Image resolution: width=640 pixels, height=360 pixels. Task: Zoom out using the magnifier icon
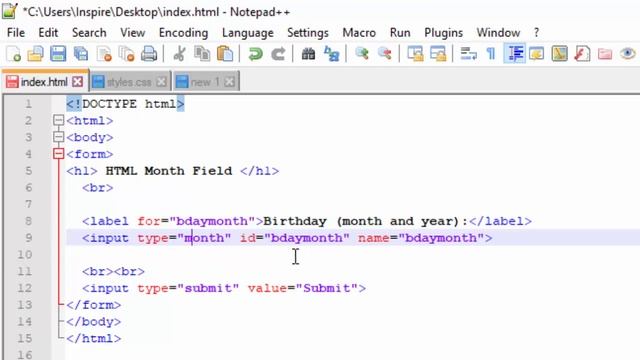pos(384,54)
